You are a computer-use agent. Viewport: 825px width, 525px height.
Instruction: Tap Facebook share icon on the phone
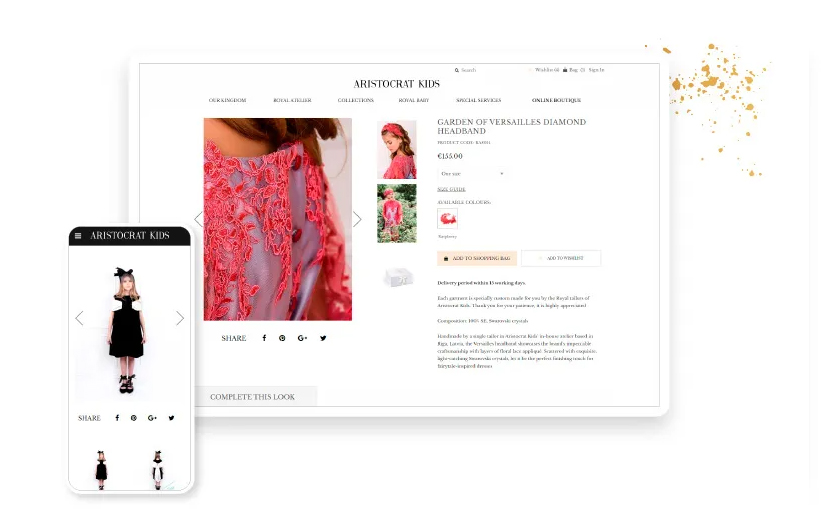(x=117, y=418)
